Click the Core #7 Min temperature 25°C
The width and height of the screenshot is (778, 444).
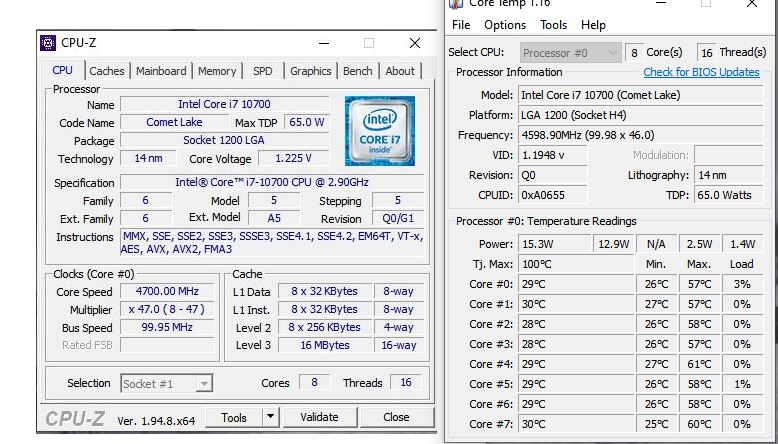pyautogui.click(x=656, y=424)
